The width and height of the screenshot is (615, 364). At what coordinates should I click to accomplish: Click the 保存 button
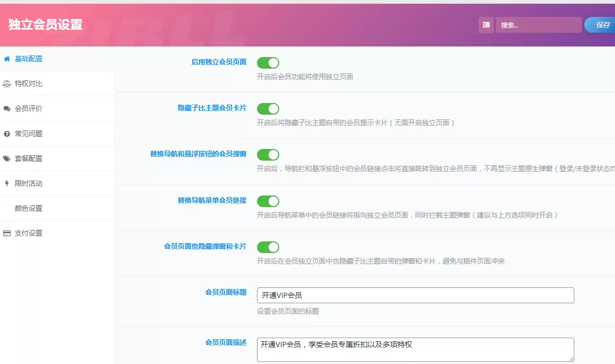coord(600,25)
